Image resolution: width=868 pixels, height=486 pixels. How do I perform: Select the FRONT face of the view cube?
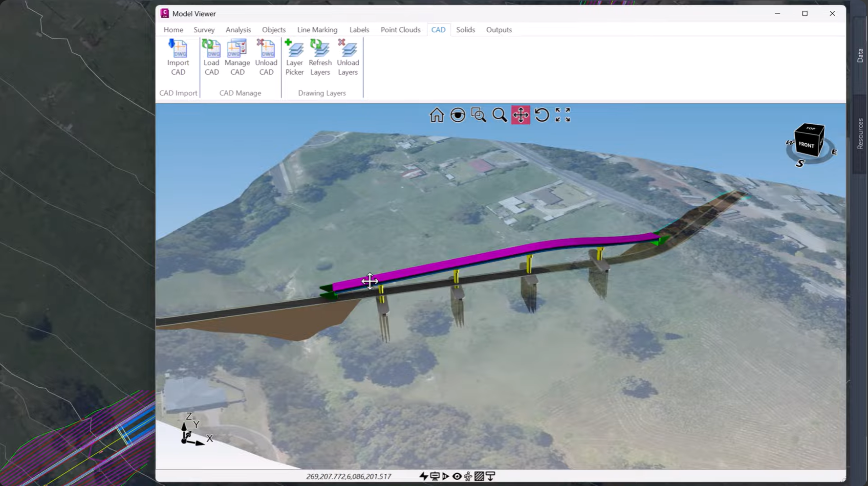[x=806, y=145]
